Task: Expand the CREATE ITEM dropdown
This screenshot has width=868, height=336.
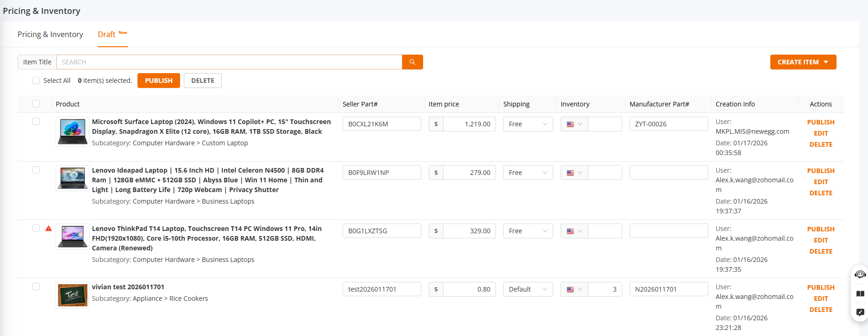Action: tap(803, 62)
